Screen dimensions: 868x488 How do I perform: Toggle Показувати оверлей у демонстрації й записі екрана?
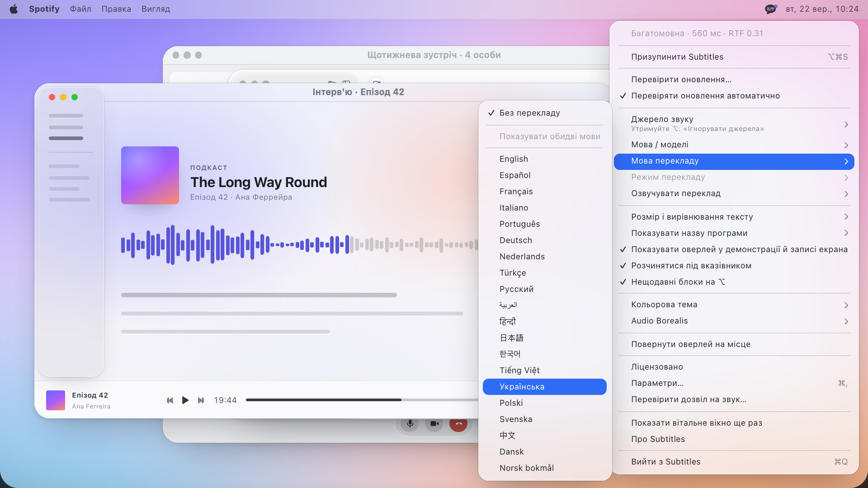pos(734,249)
